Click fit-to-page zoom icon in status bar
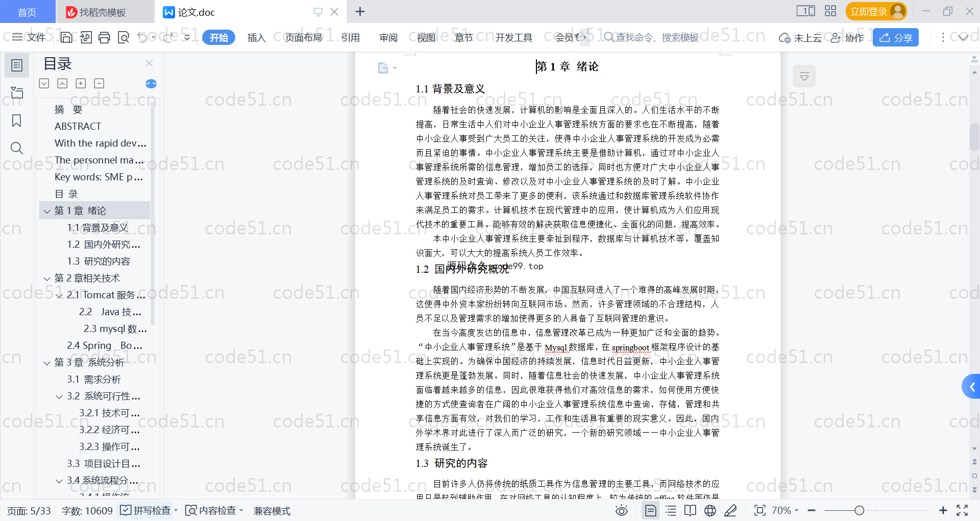The height and width of the screenshot is (521, 980). tap(760, 510)
